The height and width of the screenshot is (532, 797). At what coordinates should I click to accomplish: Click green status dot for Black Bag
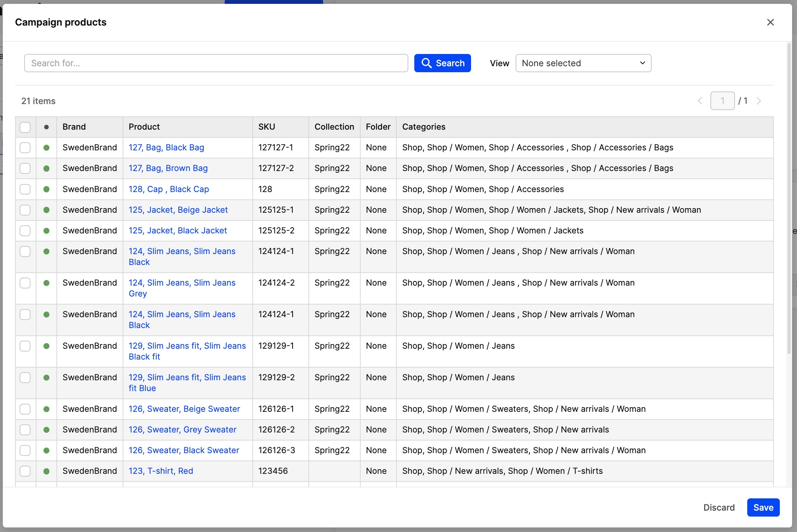[x=46, y=148]
